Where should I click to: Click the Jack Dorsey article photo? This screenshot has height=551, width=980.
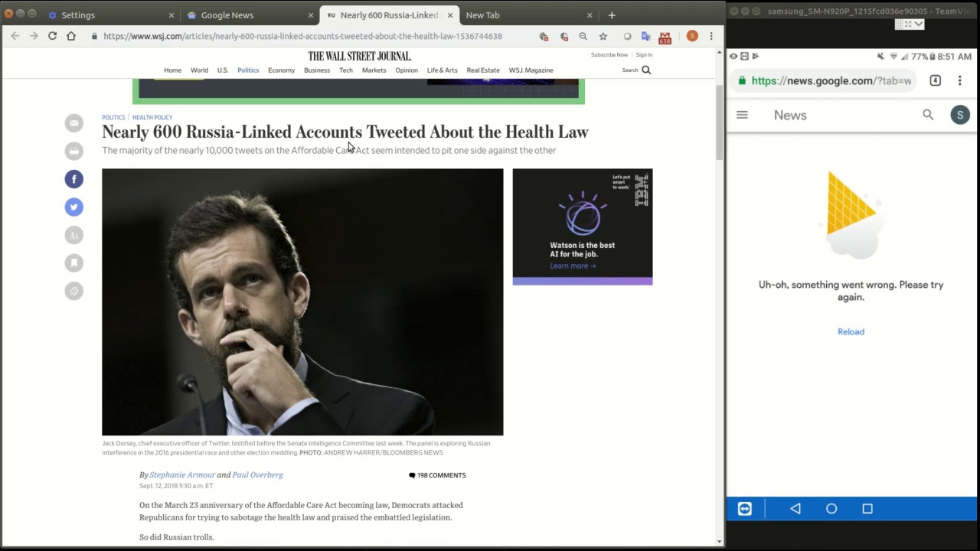pyautogui.click(x=302, y=302)
